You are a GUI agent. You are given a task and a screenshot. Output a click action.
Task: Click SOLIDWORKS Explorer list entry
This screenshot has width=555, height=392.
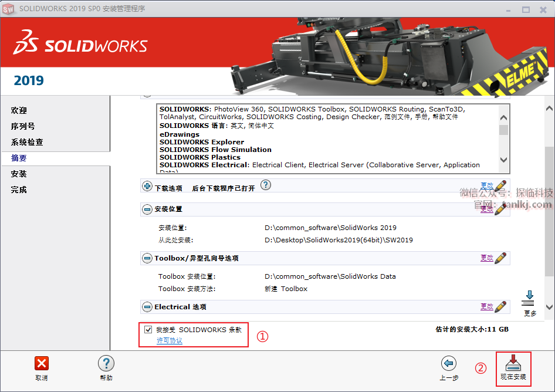click(202, 142)
